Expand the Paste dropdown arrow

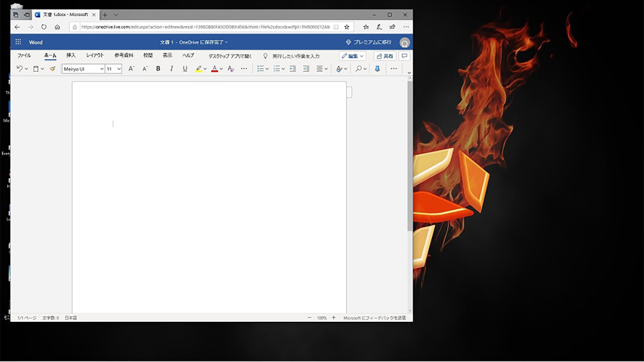[42, 69]
